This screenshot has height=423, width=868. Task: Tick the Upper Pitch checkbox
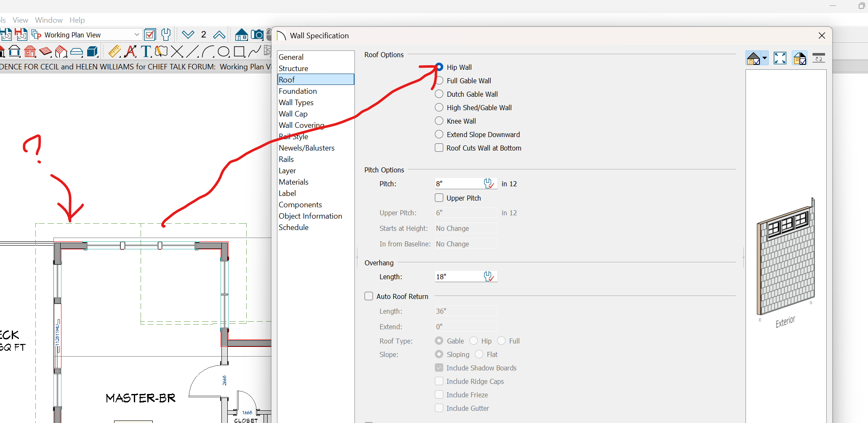pos(439,198)
